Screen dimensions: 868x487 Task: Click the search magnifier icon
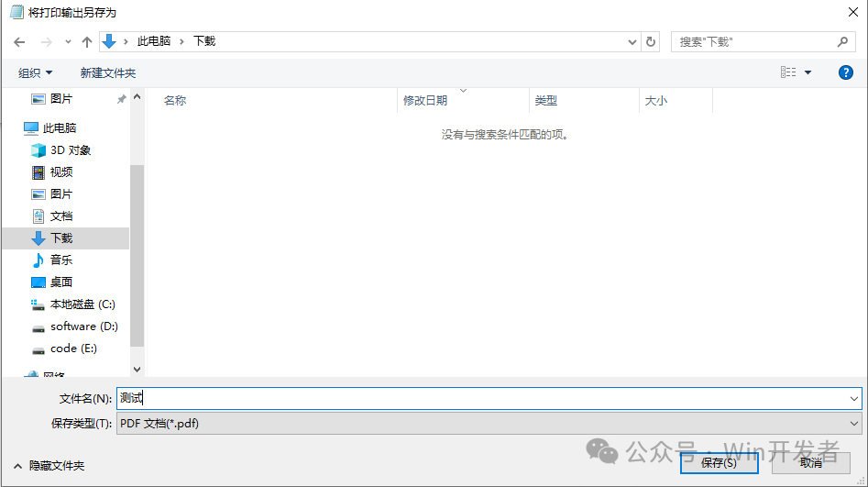coord(843,42)
